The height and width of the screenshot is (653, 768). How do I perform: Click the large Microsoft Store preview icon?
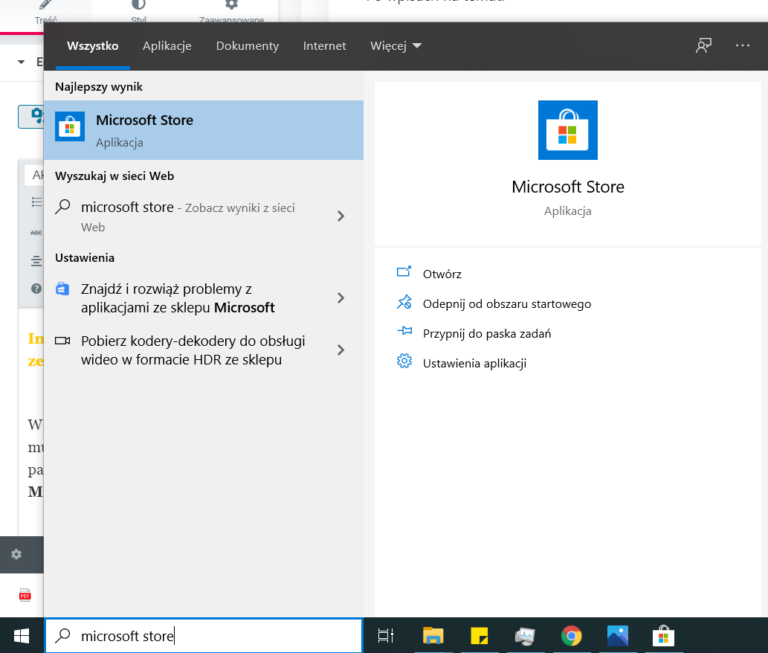tap(568, 130)
